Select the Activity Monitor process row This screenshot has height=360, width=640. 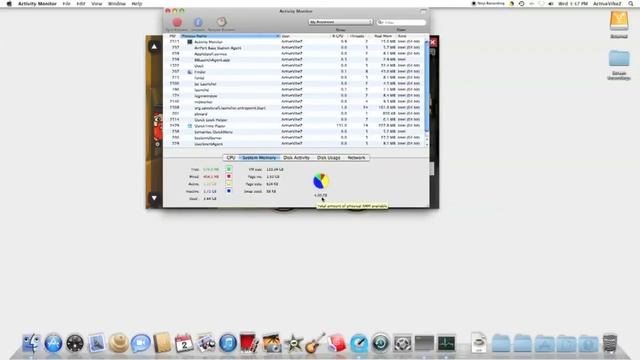click(x=294, y=42)
